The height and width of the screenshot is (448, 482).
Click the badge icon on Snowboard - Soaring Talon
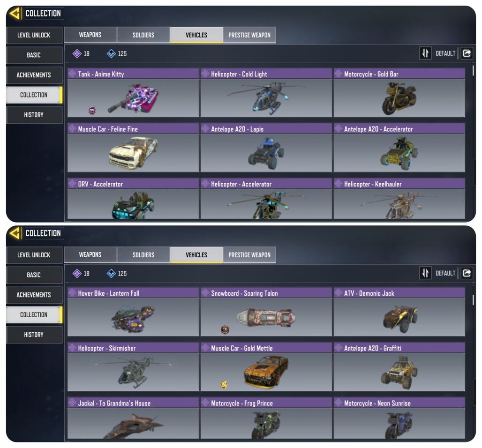[225, 330]
